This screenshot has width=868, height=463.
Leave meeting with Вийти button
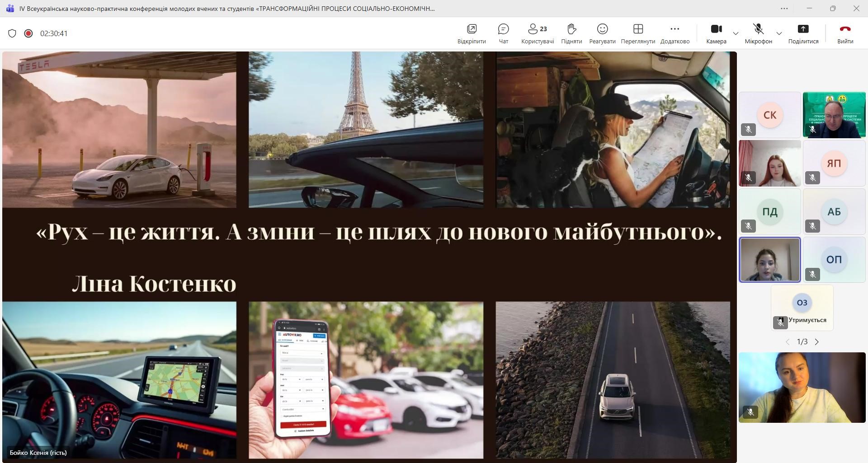pos(845,33)
